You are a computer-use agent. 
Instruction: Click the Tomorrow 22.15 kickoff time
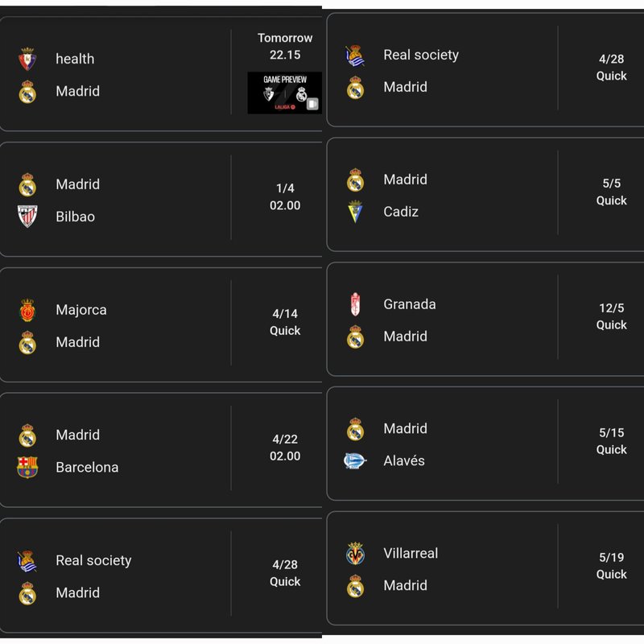(x=285, y=47)
